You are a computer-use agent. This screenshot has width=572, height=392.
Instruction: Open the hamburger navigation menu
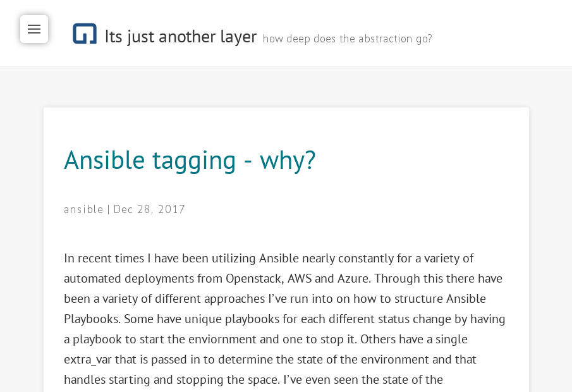click(x=34, y=29)
